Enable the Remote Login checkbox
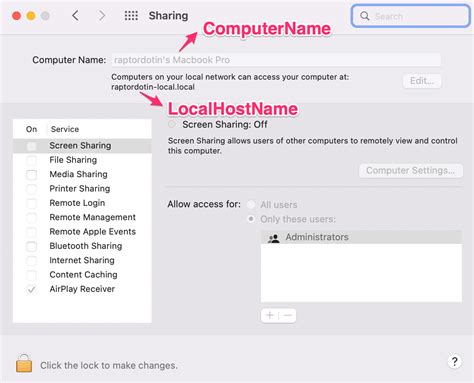 32,203
